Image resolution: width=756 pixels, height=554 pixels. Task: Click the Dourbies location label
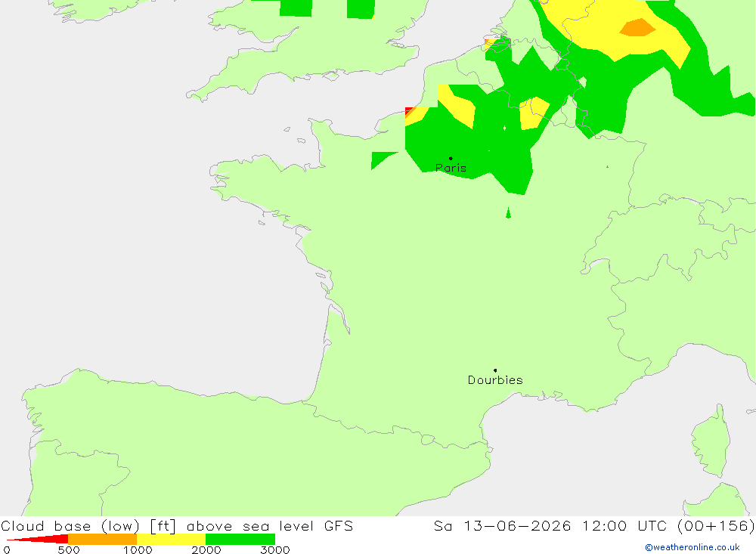(495, 380)
